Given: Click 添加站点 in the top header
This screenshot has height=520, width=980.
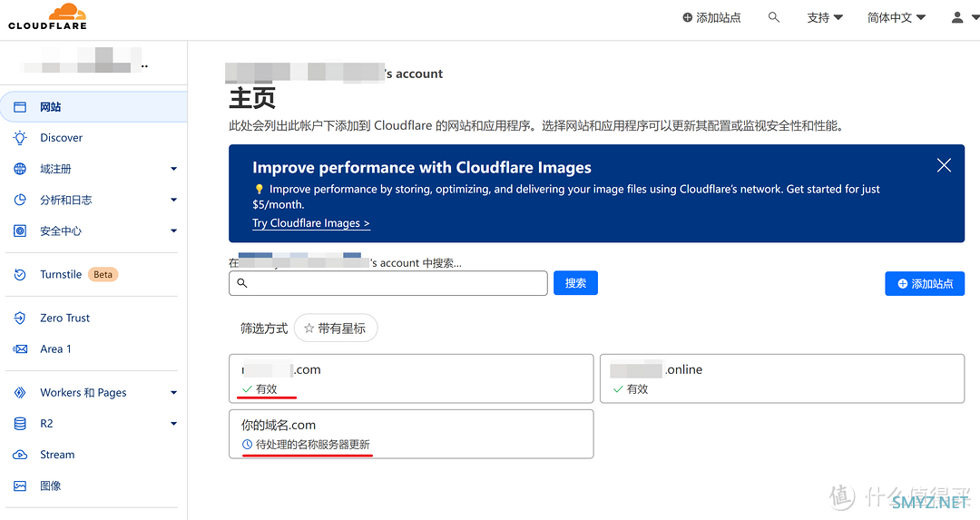Looking at the screenshot, I should tap(711, 17).
